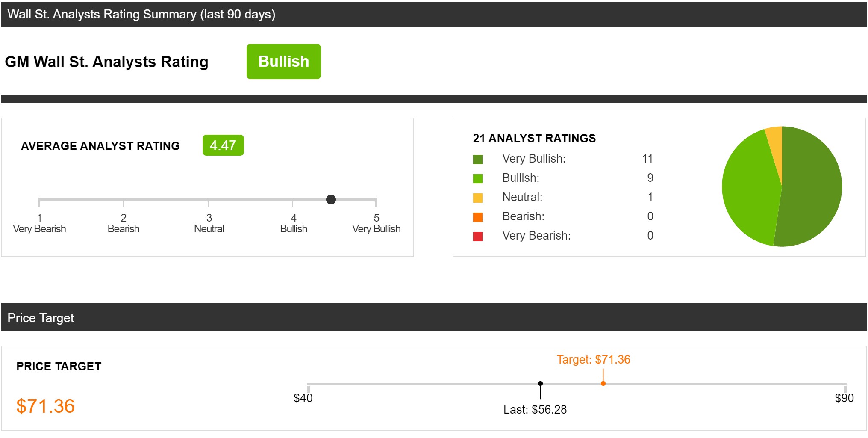Click the 4.47 average rating badge
The image size is (868, 438).
(x=223, y=145)
